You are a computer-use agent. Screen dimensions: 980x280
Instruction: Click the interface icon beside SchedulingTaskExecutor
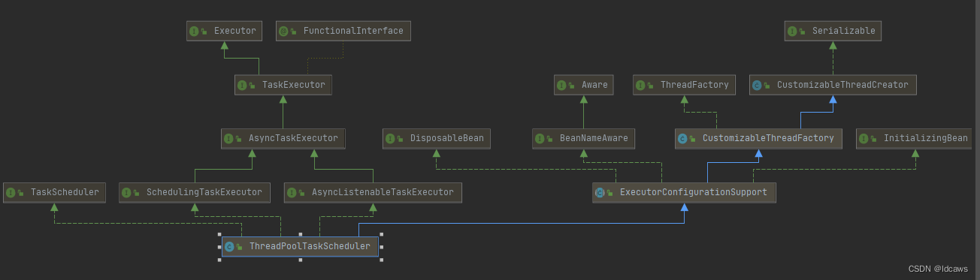pos(127,193)
